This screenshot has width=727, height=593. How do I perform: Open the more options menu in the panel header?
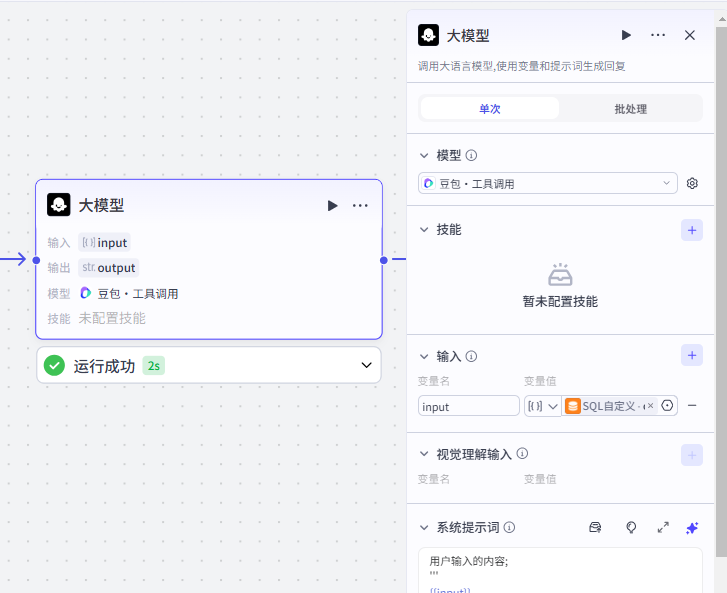coord(658,35)
